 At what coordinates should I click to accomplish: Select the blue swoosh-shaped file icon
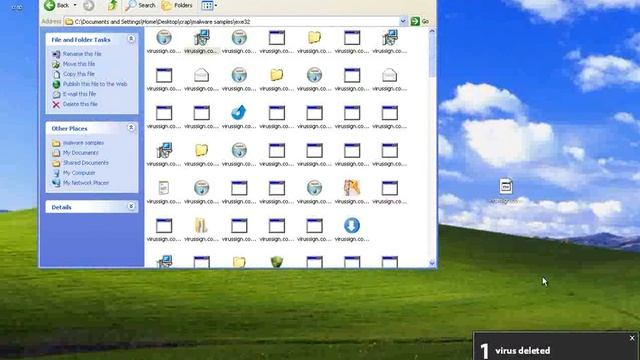pyautogui.click(x=239, y=113)
